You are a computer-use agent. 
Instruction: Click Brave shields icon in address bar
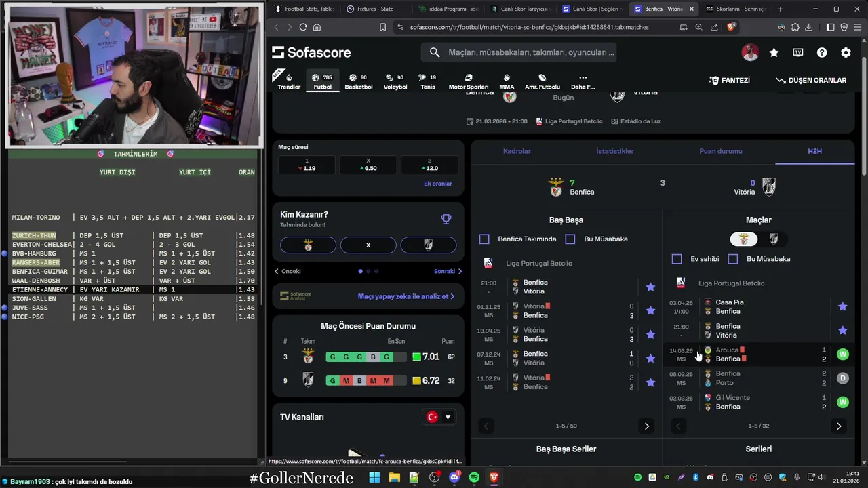point(731,27)
